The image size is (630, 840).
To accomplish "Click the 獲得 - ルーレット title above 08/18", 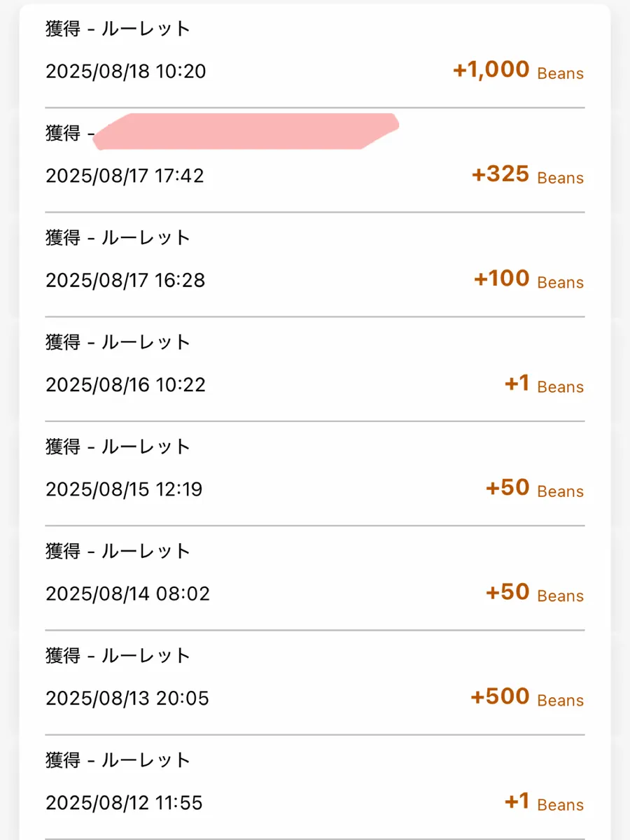I will (x=118, y=29).
